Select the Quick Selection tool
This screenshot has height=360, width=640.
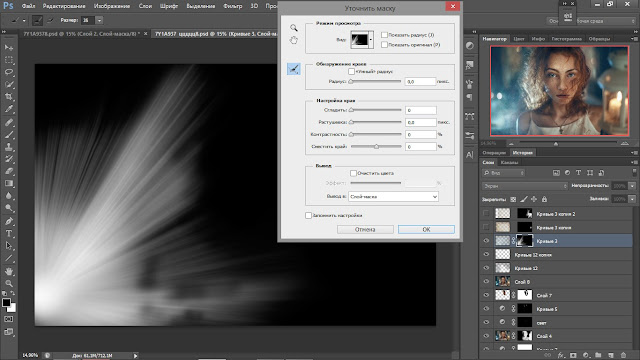pos(9,84)
